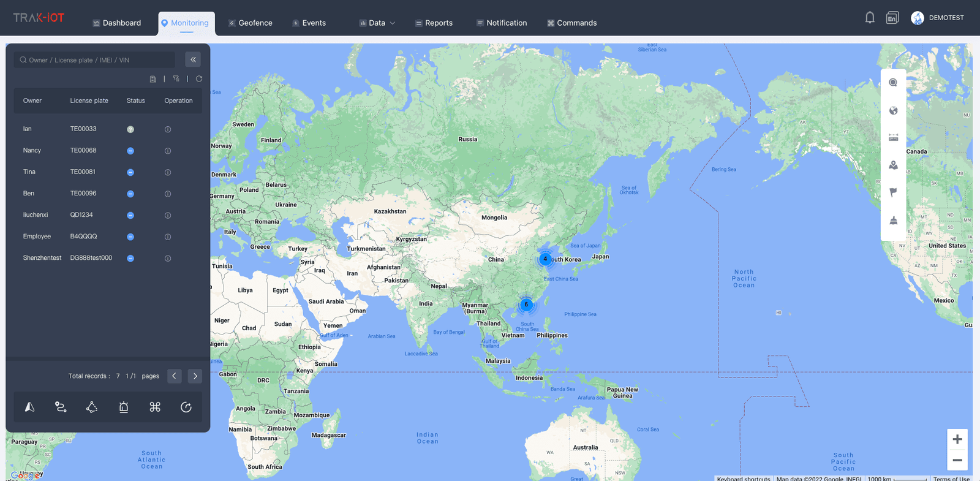
Task: Select owner Shenzhentest row
Action: point(42,258)
